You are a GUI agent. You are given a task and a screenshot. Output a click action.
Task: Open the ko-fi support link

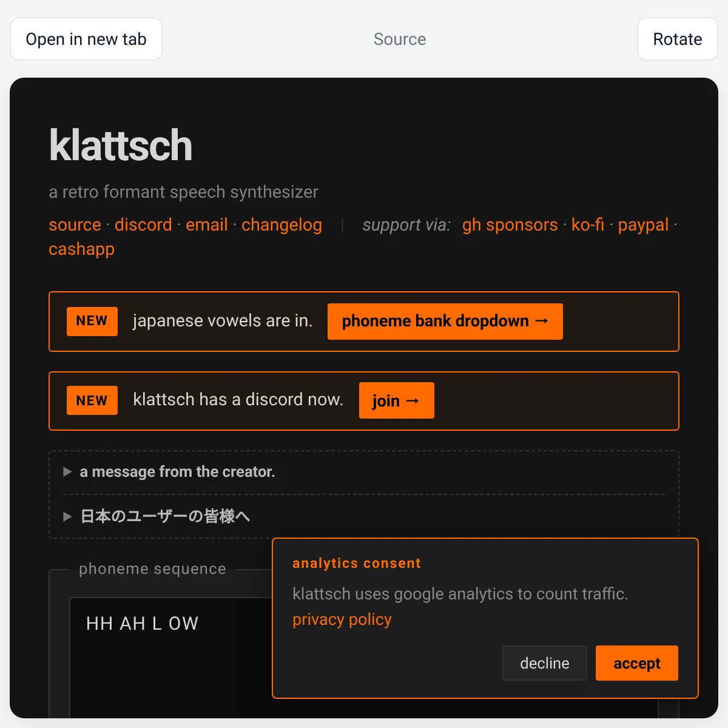[588, 224]
